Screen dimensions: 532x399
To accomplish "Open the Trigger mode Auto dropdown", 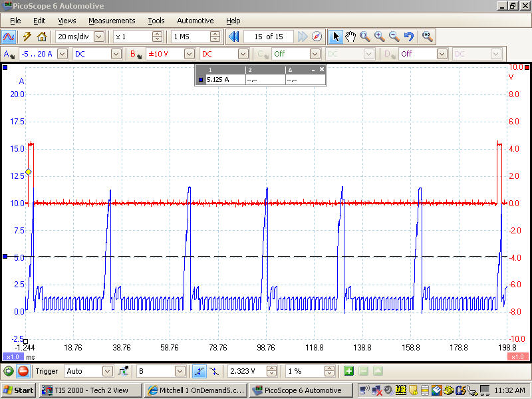I will (x=108, y=371).
